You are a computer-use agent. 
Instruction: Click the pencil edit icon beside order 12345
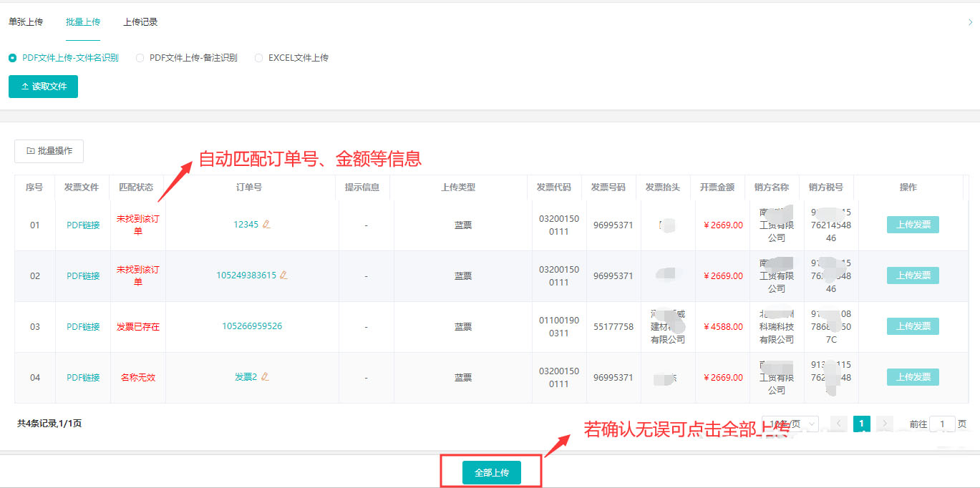click(266, 224)
